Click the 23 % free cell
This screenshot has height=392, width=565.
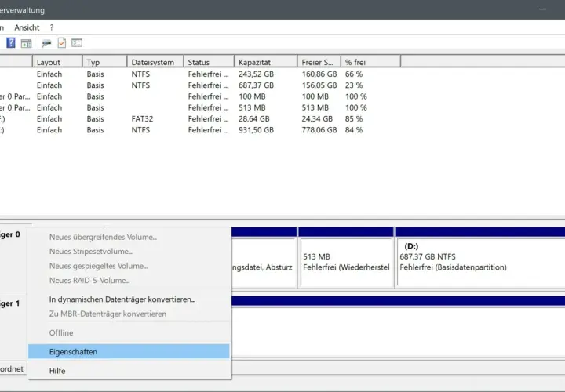click(354, 85)
